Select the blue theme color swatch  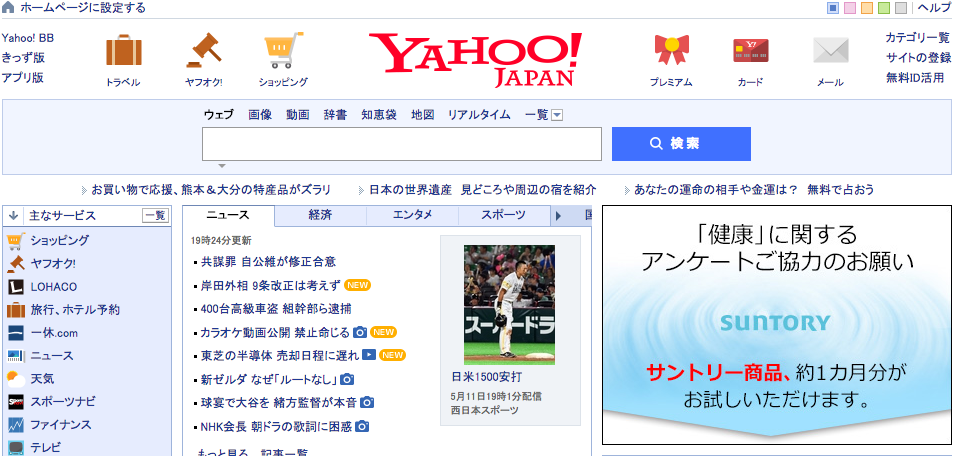(833, 8)
